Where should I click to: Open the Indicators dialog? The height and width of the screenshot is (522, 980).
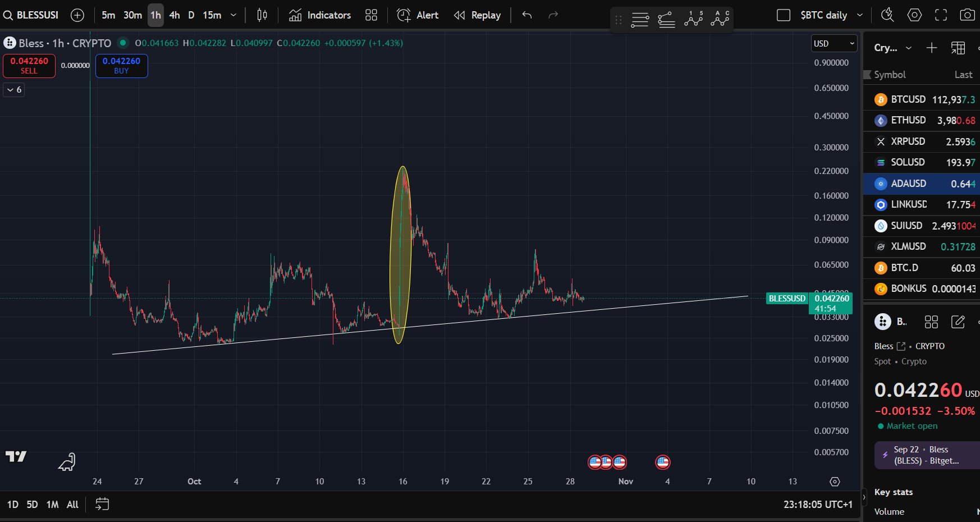(x=320, y=15)
